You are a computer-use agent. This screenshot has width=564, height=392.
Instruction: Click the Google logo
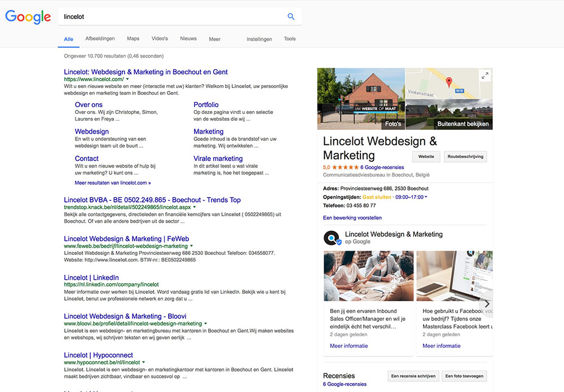[28, 17]
